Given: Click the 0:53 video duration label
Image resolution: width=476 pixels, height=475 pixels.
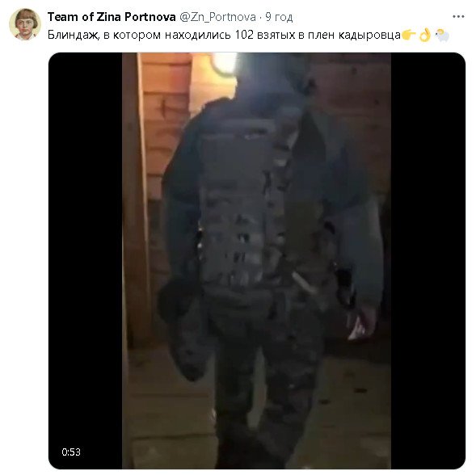Looking at the screenshot, I should (71, 452).
